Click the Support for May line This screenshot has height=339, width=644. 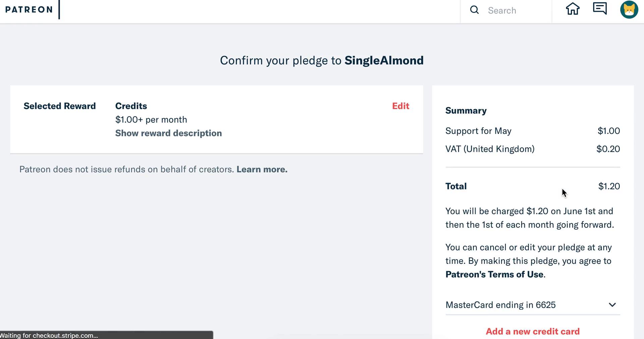533,131
